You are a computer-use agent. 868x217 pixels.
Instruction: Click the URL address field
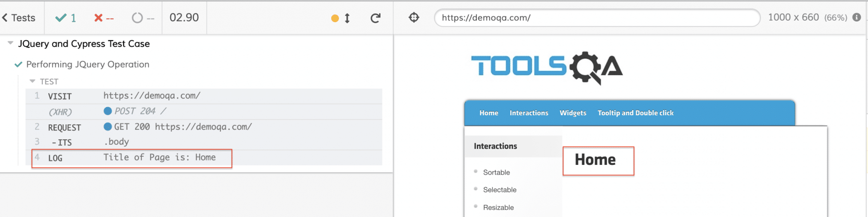(597, 18)
